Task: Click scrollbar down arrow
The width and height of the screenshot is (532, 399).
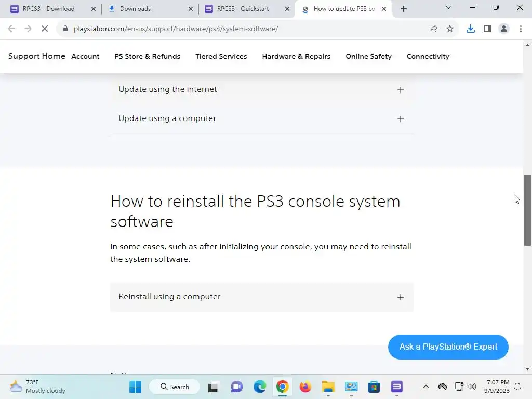Action: click(527, 369)
